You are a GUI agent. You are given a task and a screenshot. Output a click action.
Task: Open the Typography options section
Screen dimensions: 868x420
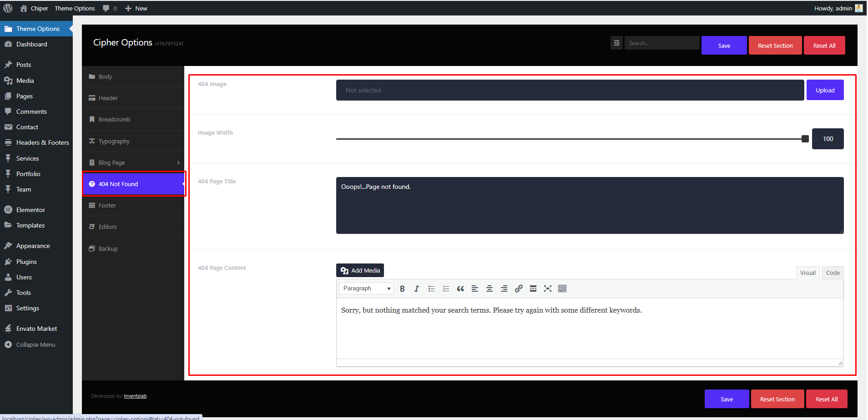pos(114,141)
